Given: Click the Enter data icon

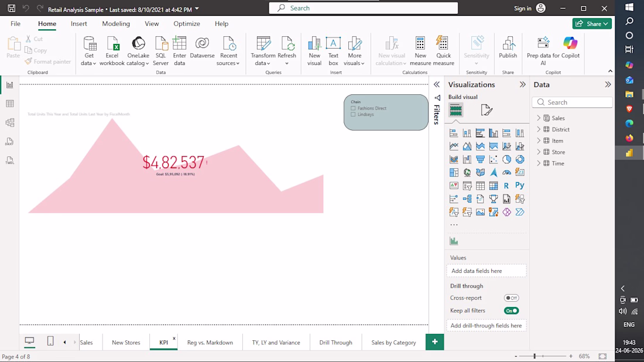Looking at the screenshot, I should [180, 43].
